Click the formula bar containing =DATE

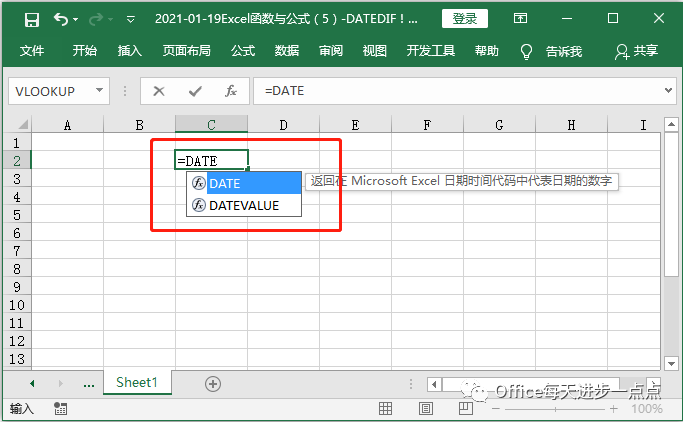tap(457, 91)
